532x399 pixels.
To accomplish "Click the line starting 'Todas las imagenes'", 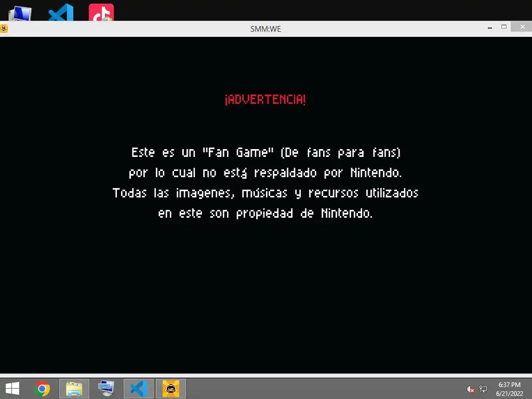I will (265, 193).
